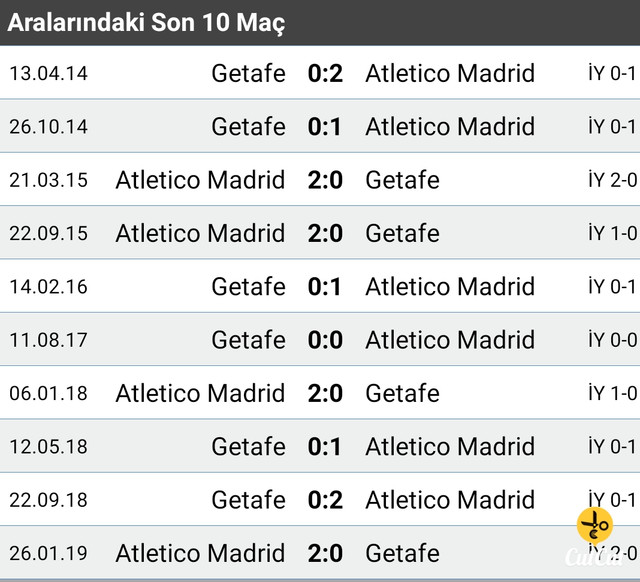
Task: Tap the İY 1-0 result for 06.01.18
Action: pyautogui.click(x=613, y=393)
